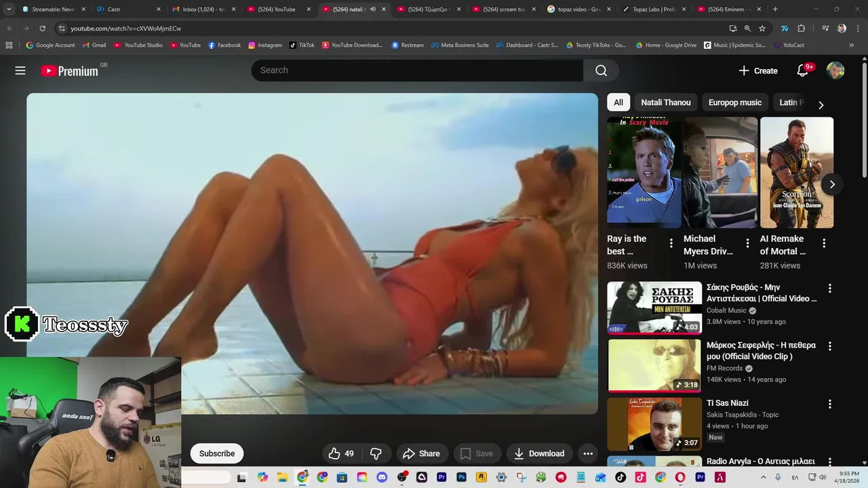The image size is (868, 488).
Task: Open Microsoft Store from the taskbar
Action: pos(342,477)
